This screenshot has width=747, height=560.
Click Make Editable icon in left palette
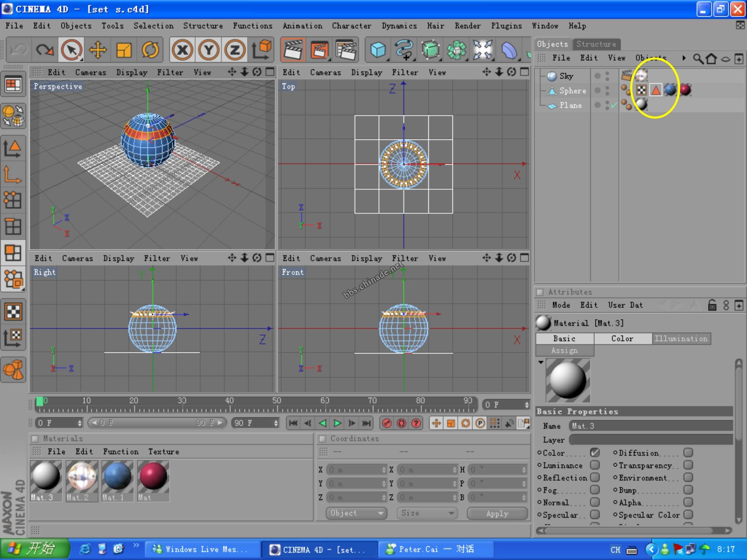(13, 116)
